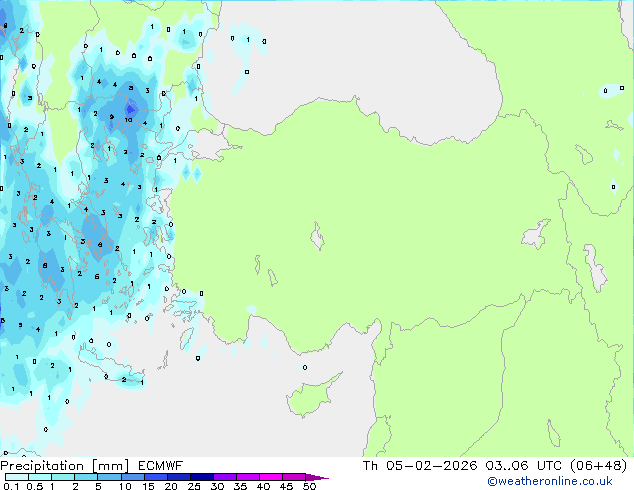Click the 'Th 05-02-2026' date text
634x490 pixels.
click(x=420, y=466)
